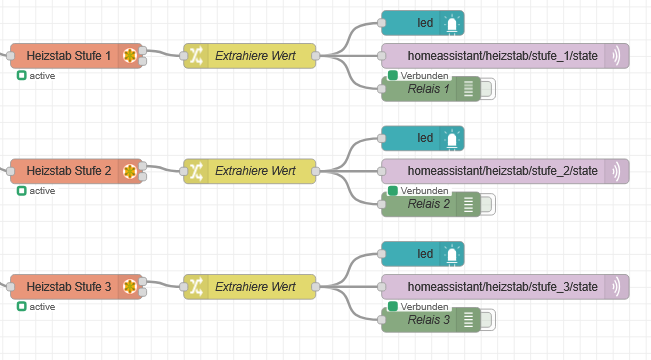Select the homeassistant/heizstab/stufe_3/state MQTT node
Viewport: 651px width, 360px height.
point(505,287)
